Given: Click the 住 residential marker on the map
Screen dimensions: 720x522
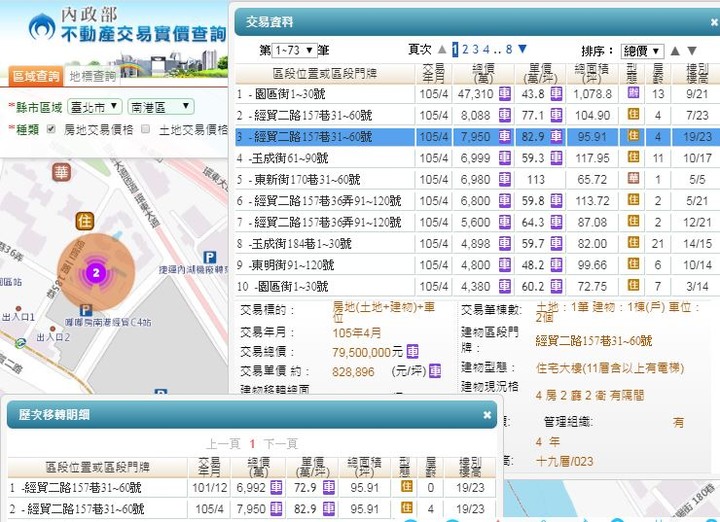Looking at the screenshot, I should (x=85, y=221).
